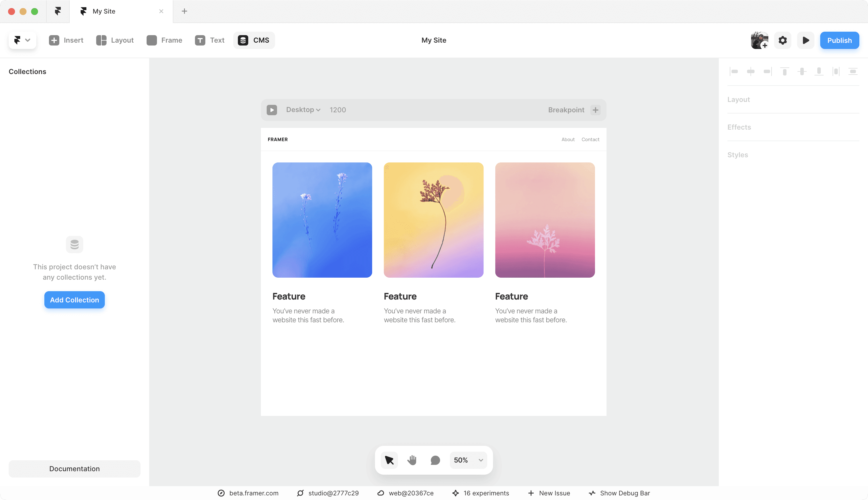Click the align horizontal center icon
The width and height of the screenshot is (868, 500).
[751, 71]
